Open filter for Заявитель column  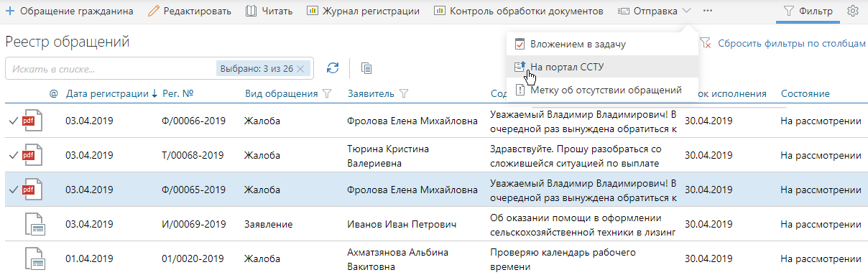click(x=403, y=93)
